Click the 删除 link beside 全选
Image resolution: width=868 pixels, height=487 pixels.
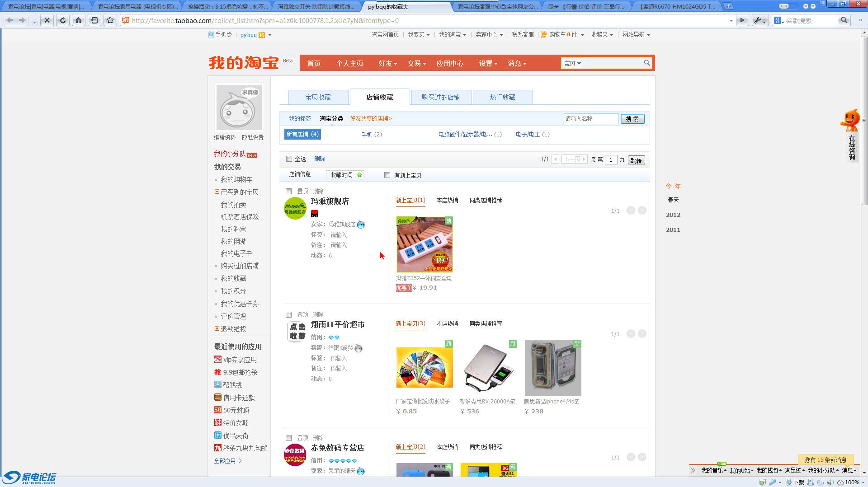pos(320,159)
